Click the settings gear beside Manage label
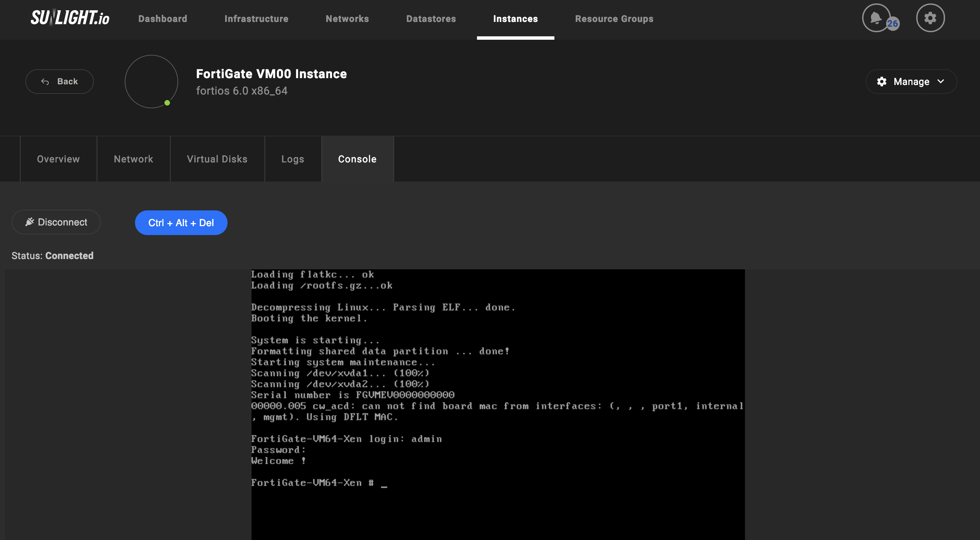This screenshot has width=980, height=540. tap(882, 81)
